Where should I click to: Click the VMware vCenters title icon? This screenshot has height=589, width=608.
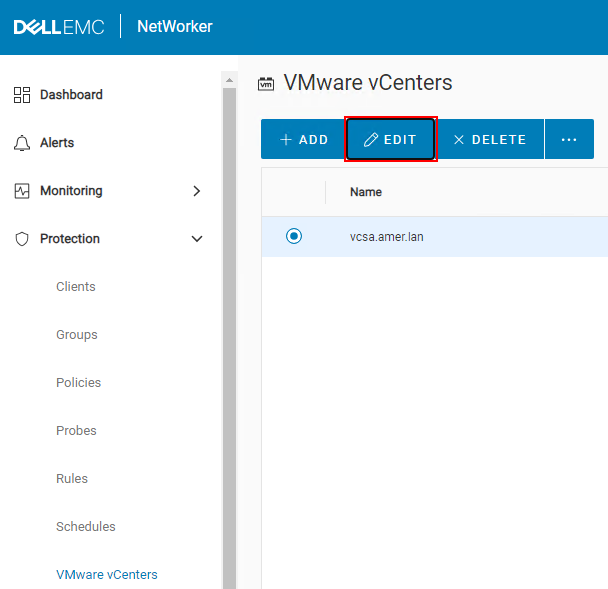tap(266, 84)
